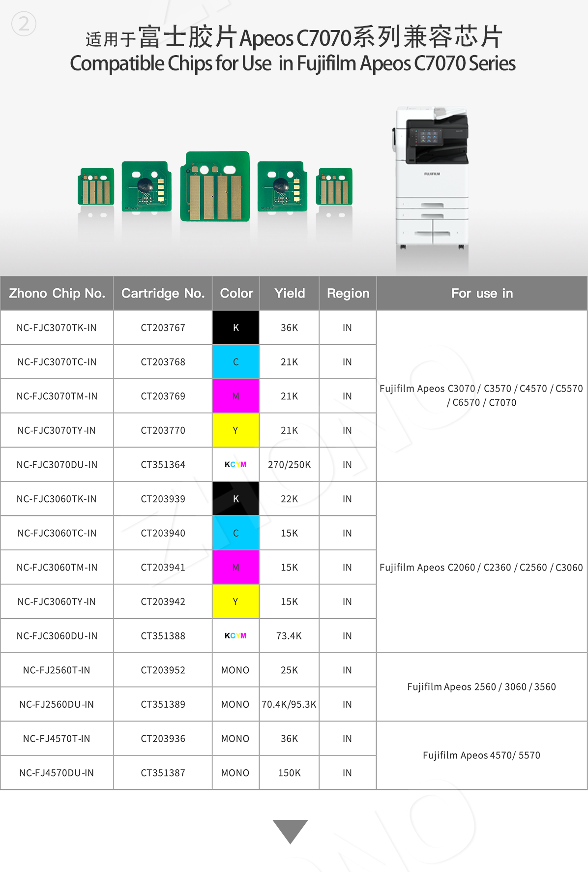The width and height of the screenshot is (588, 872).
Task: Click the 25K yield value
Action: click(289, 670)
